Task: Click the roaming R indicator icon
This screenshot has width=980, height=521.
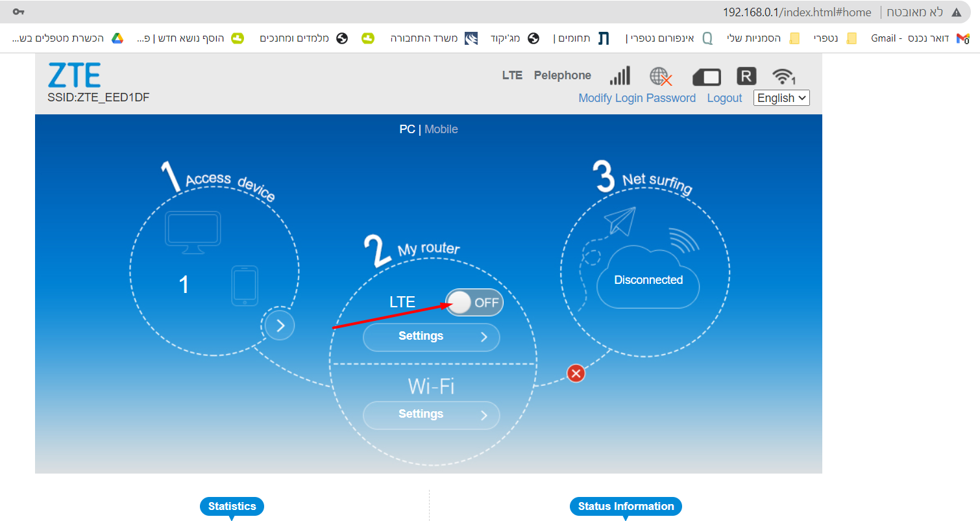Action: tap(746, 77)
